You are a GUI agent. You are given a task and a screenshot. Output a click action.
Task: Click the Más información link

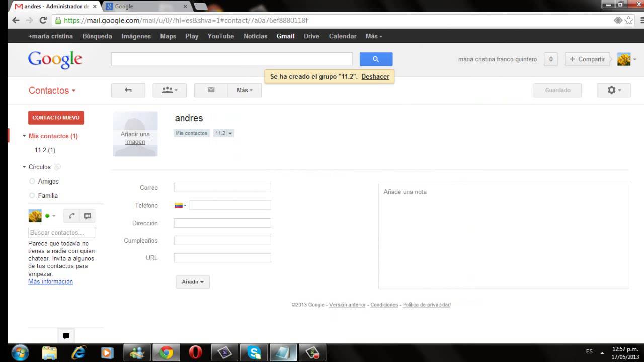50,282
